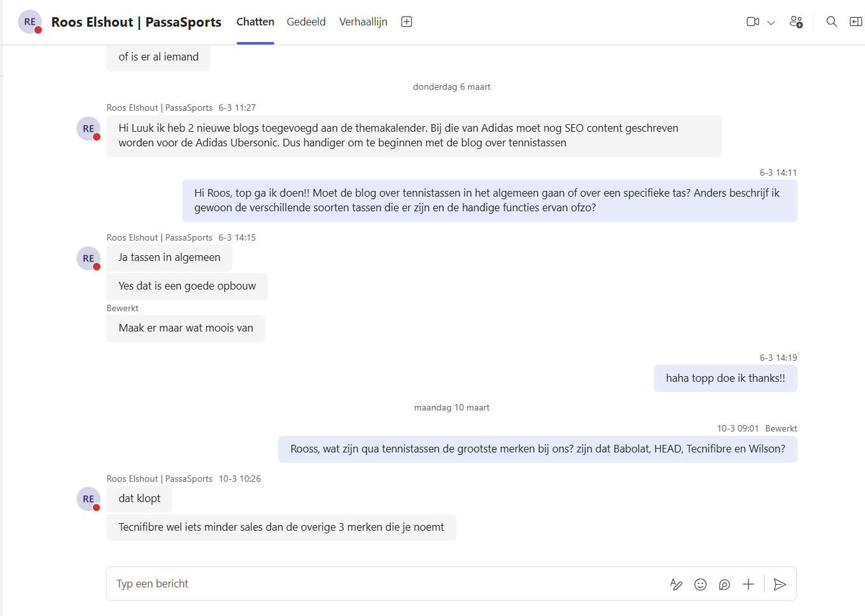
Task: Open chat in pop-out panel icon
Action: (855, 22)
